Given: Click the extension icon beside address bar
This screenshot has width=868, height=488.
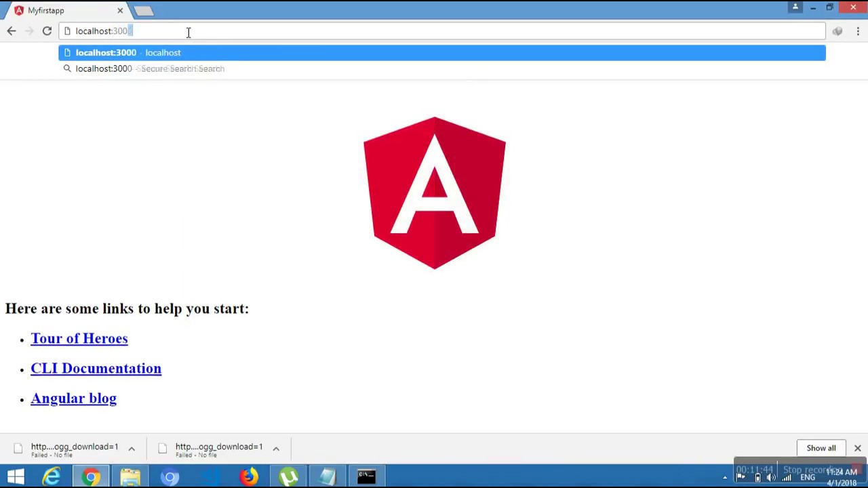Looking at the screenshot, I should coord(837,31).
